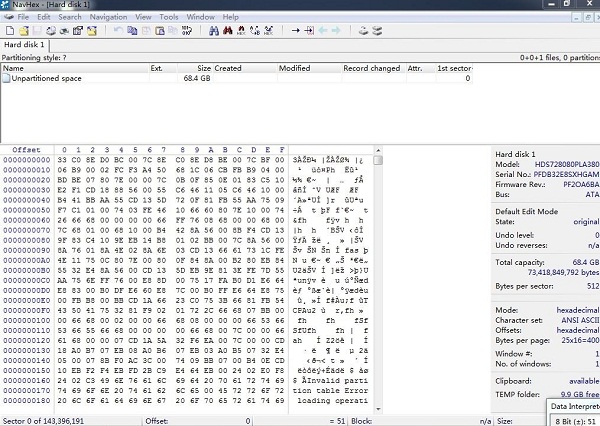
Task: Click the Modify data 101/010 icon
Action: pyautogui.click(x=187, y=30)
